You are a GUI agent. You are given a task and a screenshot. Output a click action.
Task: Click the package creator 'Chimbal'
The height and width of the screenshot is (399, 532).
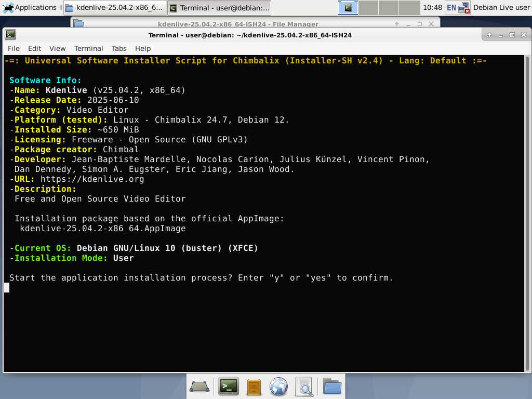[x=121, y=149]
